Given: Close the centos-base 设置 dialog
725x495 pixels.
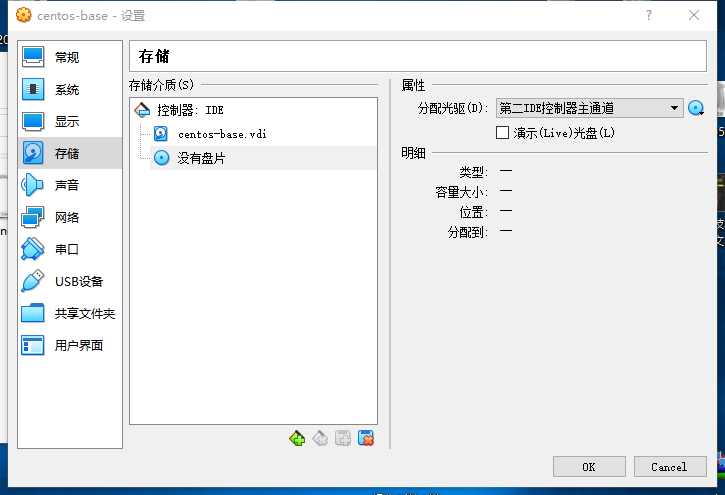Looking at the screenshot, I should pos(694,15).
